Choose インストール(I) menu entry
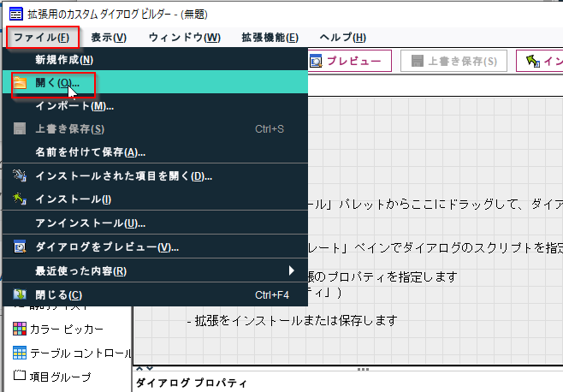Image resolution: width=563 pixels, height=392 pixels. 155,199
